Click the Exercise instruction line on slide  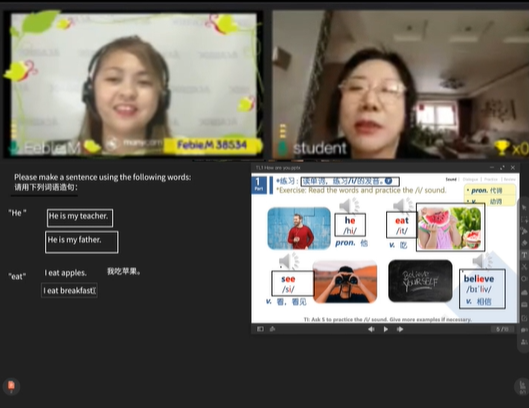click(x=361, y=190)
